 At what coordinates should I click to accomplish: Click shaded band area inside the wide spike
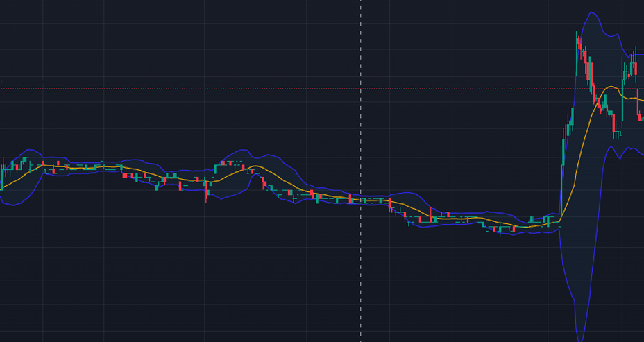pyautogui.click(x=583, y=208)
